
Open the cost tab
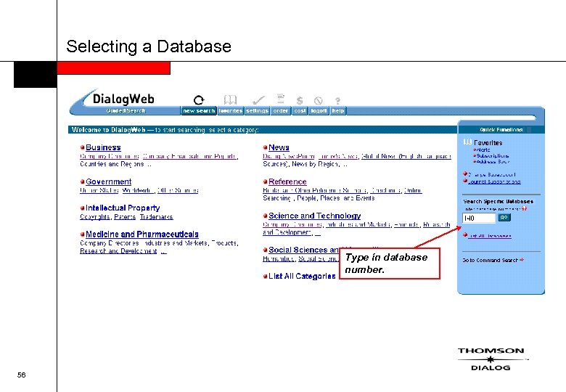coord(300,111)
